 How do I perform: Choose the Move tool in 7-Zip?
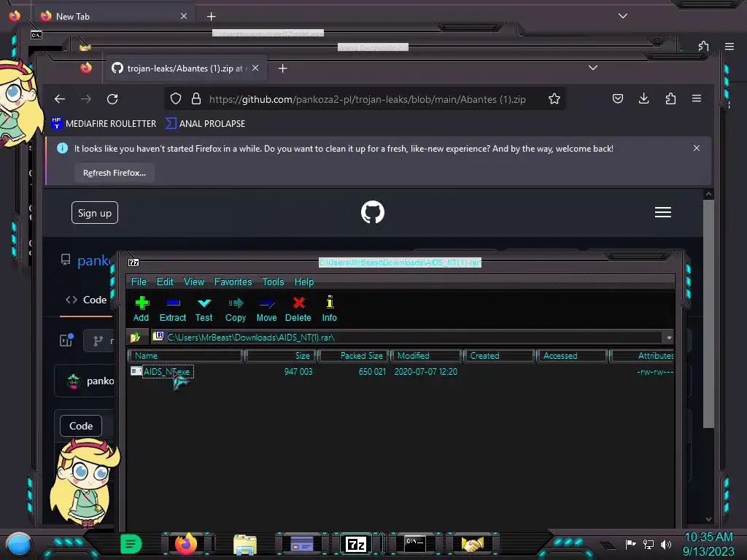click(266, 308)
